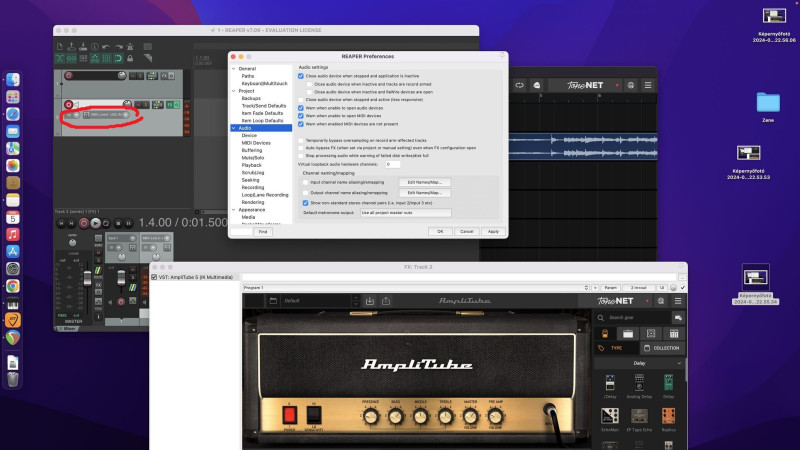Click Cancel in REAPER Preferences
This screenshot has height=450, width=800.
[x=467, y=232]
